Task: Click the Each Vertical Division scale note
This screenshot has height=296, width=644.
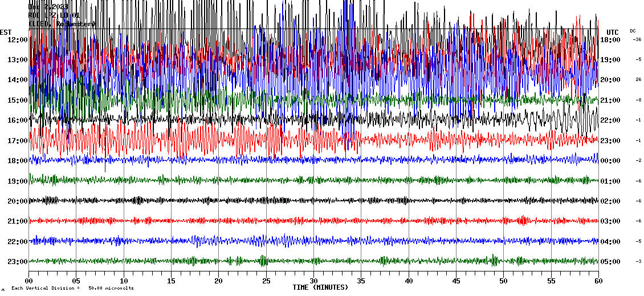Action: tap(72, 289)
